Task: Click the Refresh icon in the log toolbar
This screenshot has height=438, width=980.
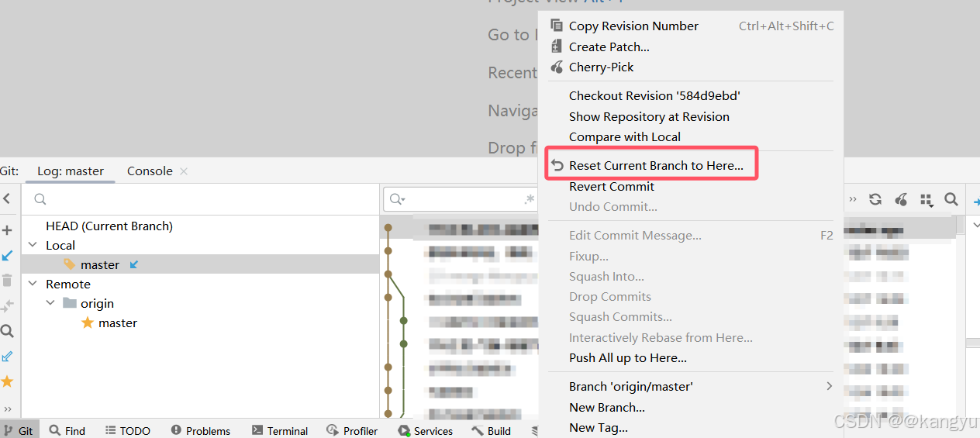Action: (x=875, y=199)
